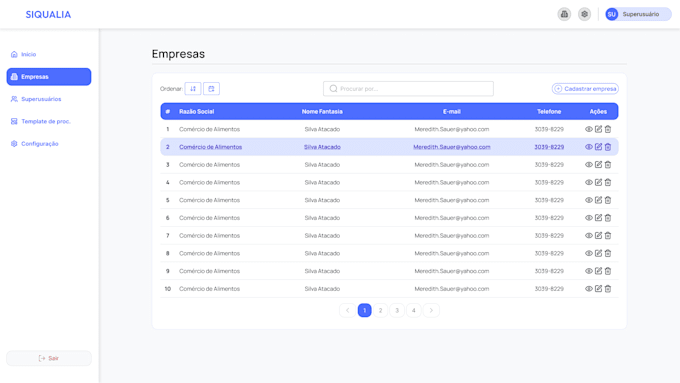The image size is (680, 383).
Task: Edit company in row 4
Action: click(598, 183)
